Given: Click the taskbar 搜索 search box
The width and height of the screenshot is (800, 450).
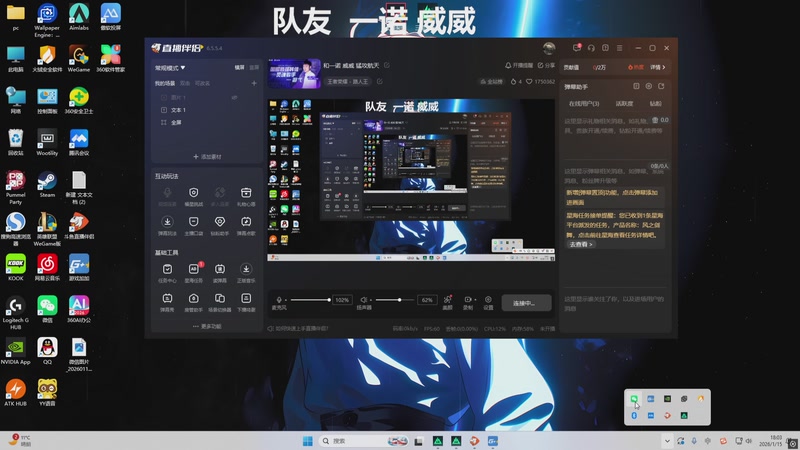Looking at the screenshot, I should click(364, 441).
